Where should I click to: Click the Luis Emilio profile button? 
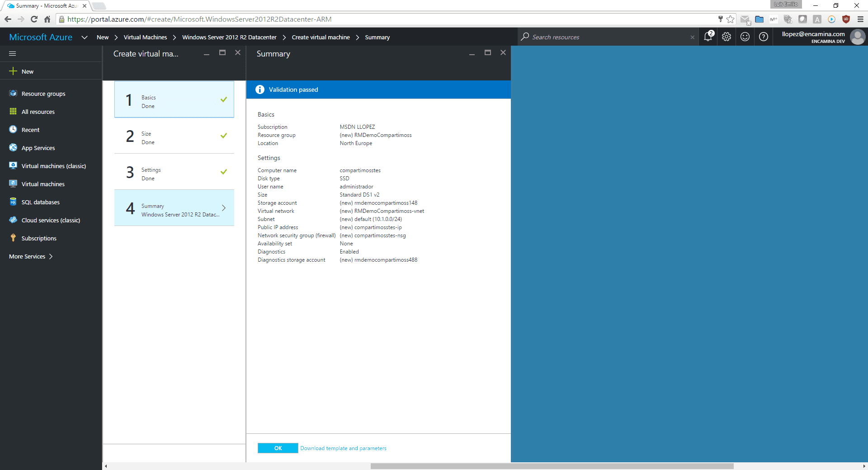click(786, 4)
